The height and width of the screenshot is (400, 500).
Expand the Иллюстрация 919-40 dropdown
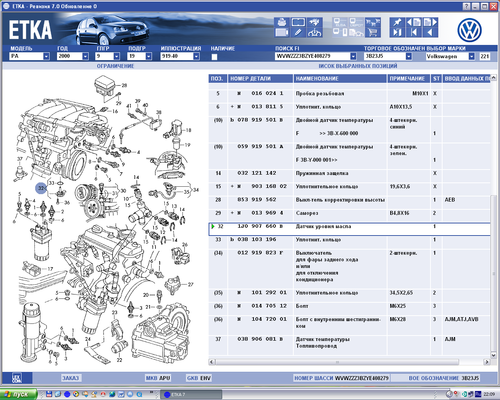coord(196,56)
